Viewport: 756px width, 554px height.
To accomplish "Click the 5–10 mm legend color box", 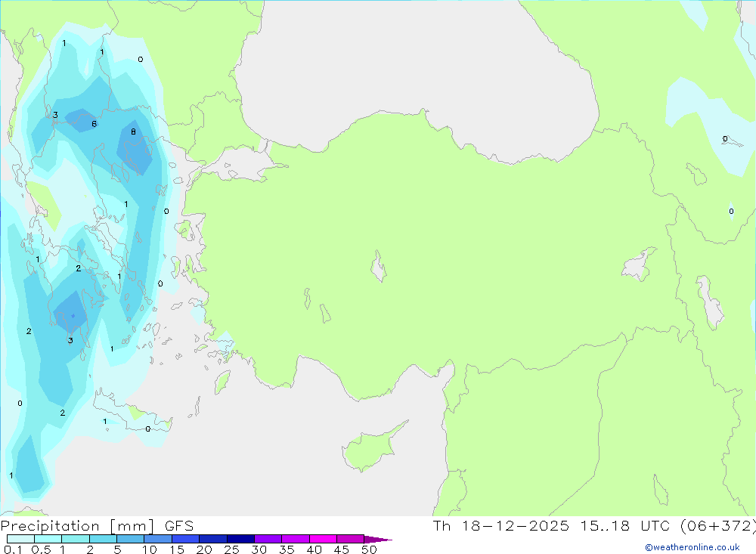I will tap(130, 539).
